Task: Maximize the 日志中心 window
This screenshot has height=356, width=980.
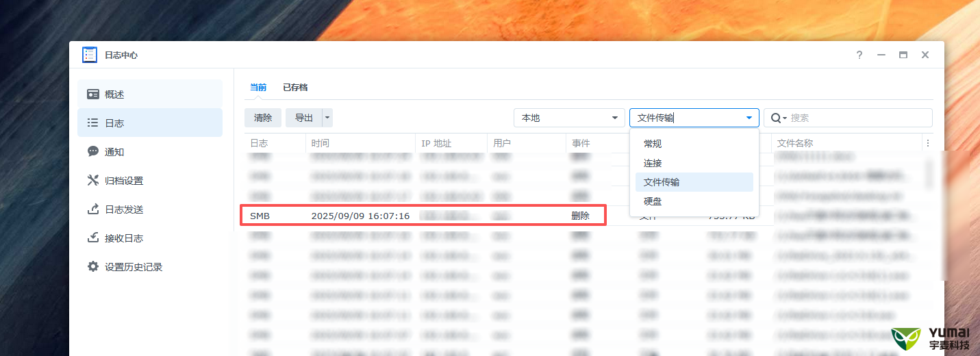Action: 903,55
